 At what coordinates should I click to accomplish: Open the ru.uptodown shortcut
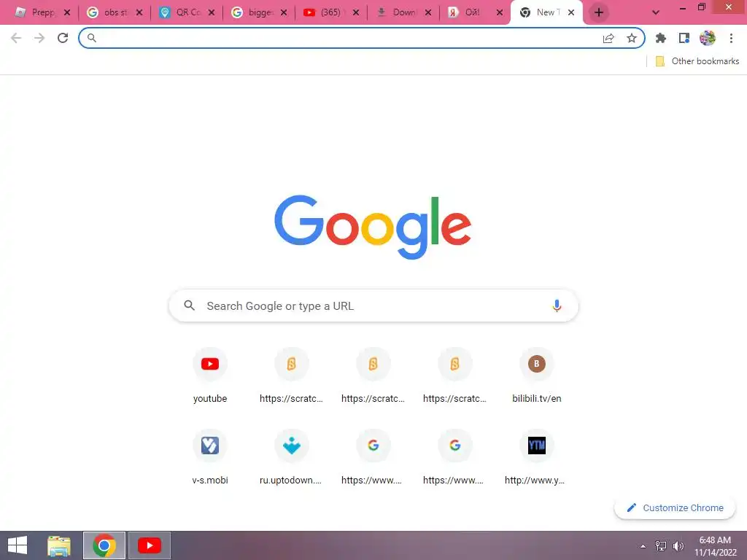point(292,457)
